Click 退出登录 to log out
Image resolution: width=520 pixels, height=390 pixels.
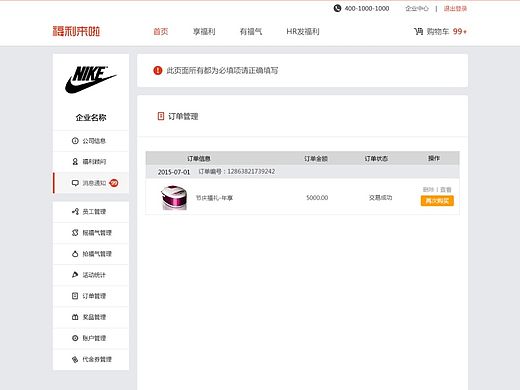pyautogui.click(x=455, y=8)
